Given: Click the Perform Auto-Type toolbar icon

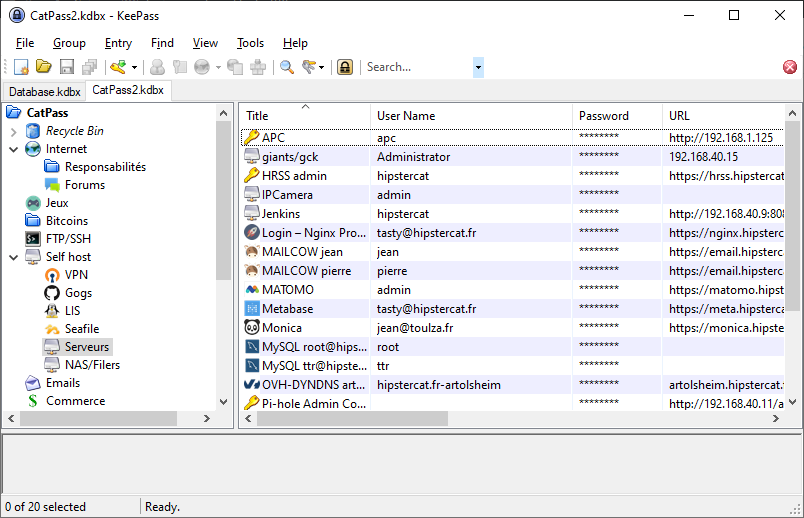Looking at the screenshot, I should (258, 67).
